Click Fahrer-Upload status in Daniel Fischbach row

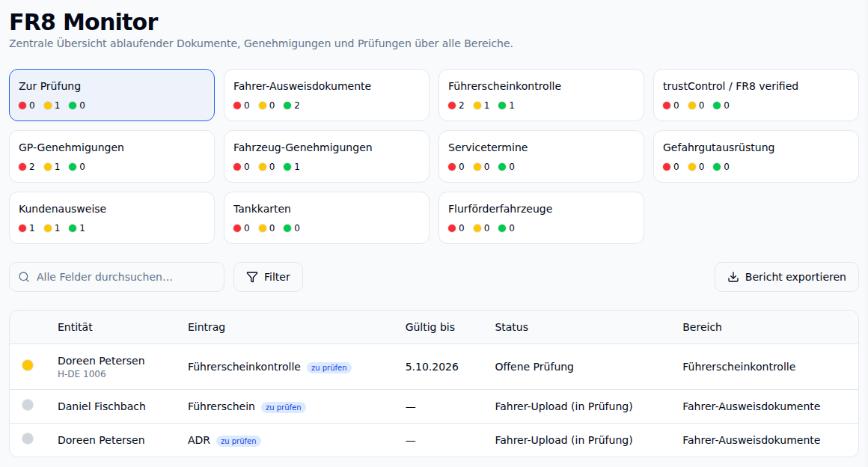(563, 406)
